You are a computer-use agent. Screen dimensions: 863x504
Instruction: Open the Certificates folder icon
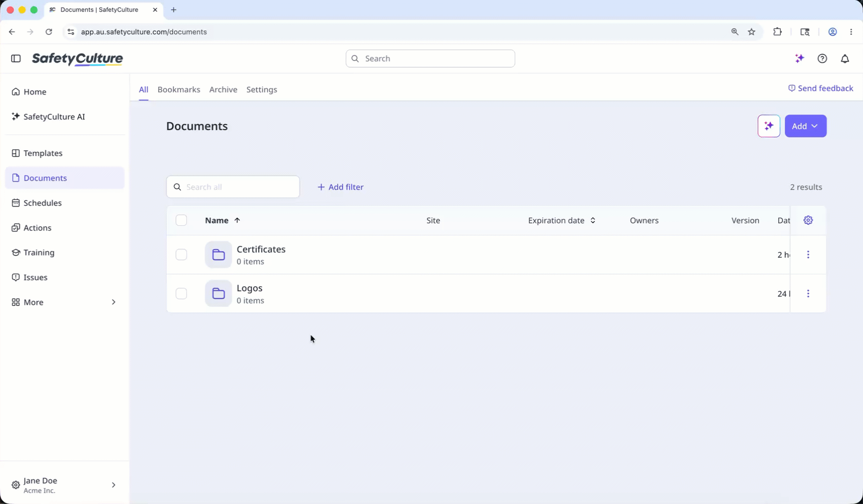tap(218, 255)
